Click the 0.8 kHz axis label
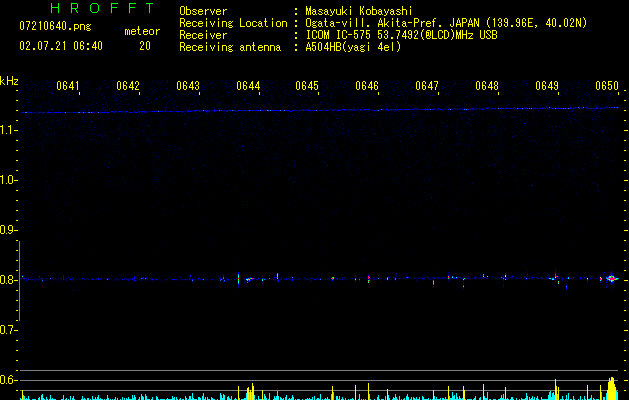This screenshot has height=400, width=629. 8,280
